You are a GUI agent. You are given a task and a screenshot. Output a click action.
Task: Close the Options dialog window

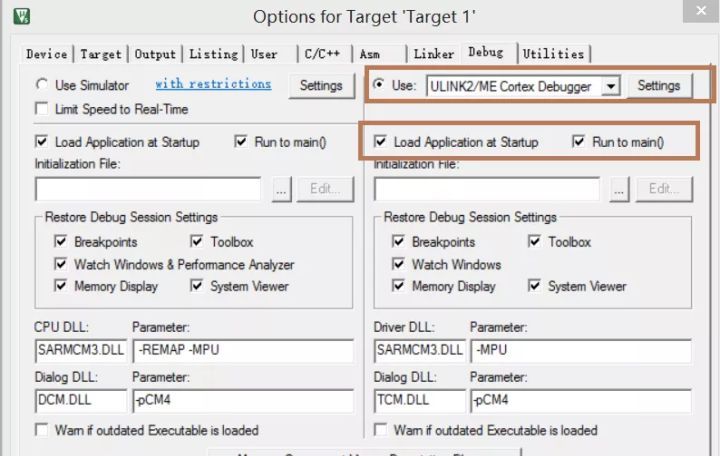pos(696,15)
